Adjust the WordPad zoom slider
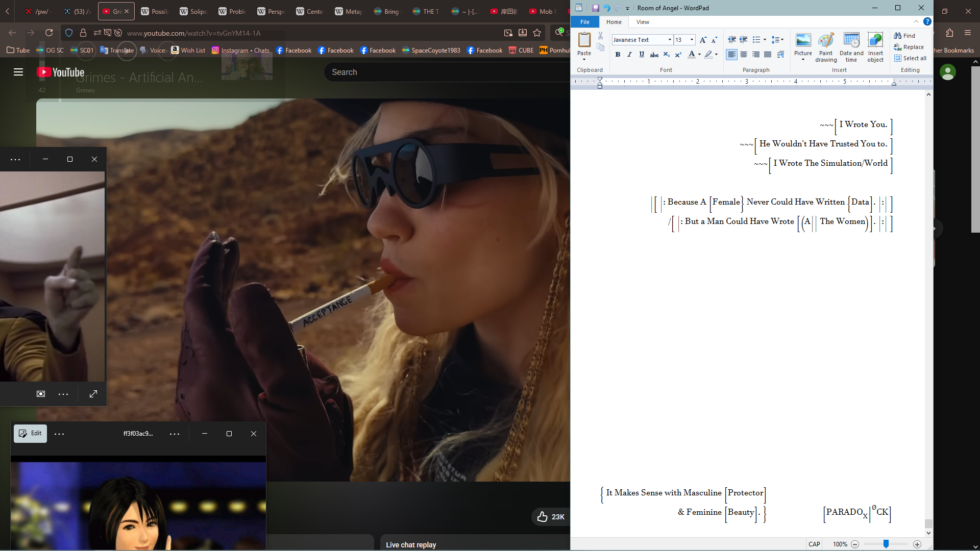980x551 pixels. 886,544
